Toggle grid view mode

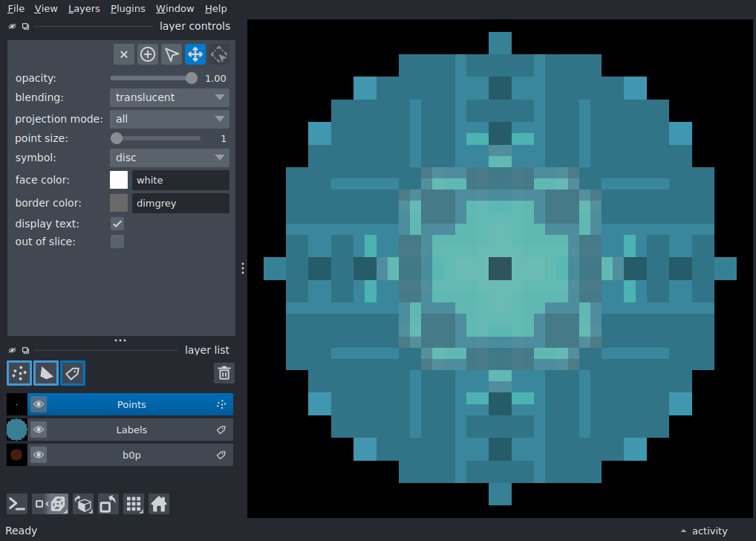click(x=134, y=505)
